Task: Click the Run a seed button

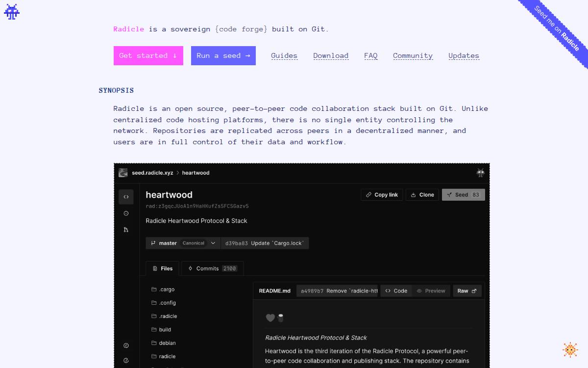Action: coord(223,56)
